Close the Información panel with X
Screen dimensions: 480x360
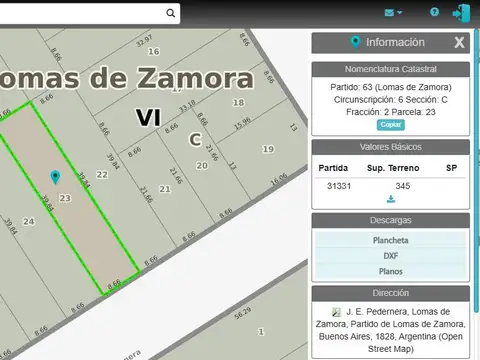click(x=459, y=43)
